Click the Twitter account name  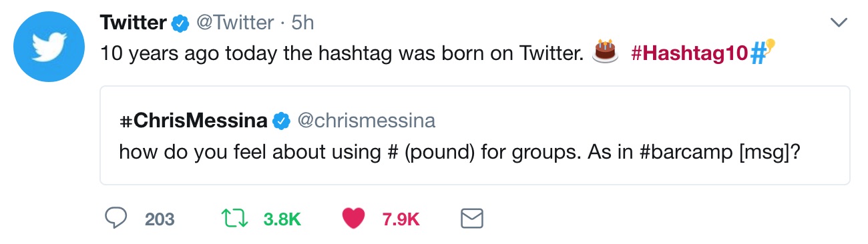click(133, 23)
